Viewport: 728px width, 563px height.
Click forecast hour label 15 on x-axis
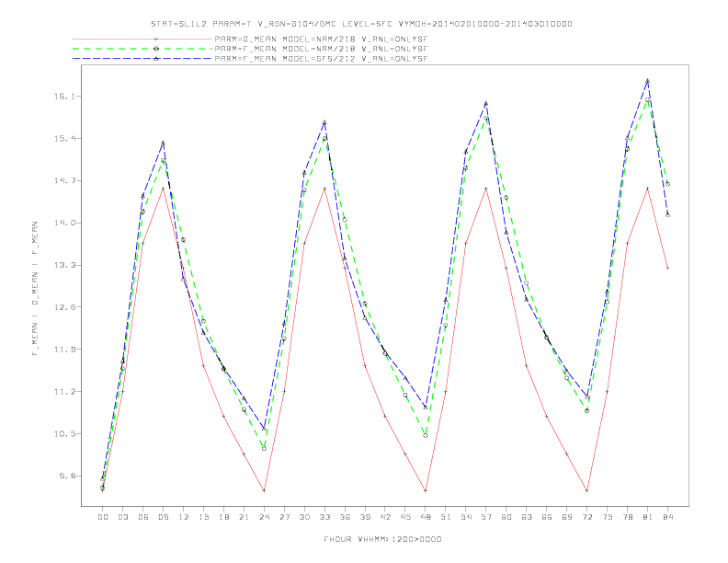[x=203, y=517]
